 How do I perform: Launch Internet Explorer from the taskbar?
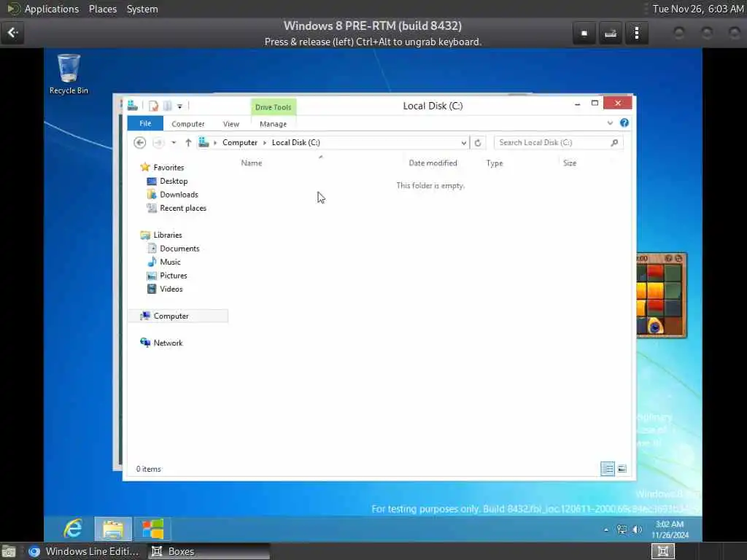pos(73,529)
